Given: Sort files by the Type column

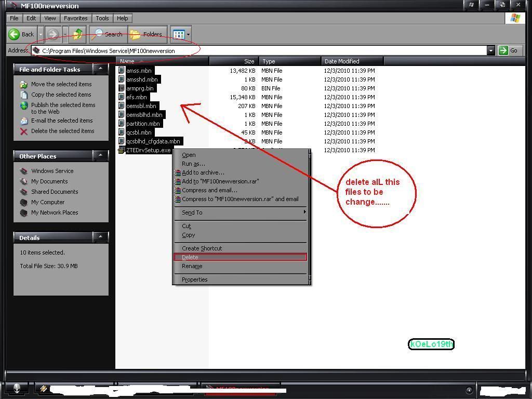Looking at the screenshot, I should click(290, 61).
